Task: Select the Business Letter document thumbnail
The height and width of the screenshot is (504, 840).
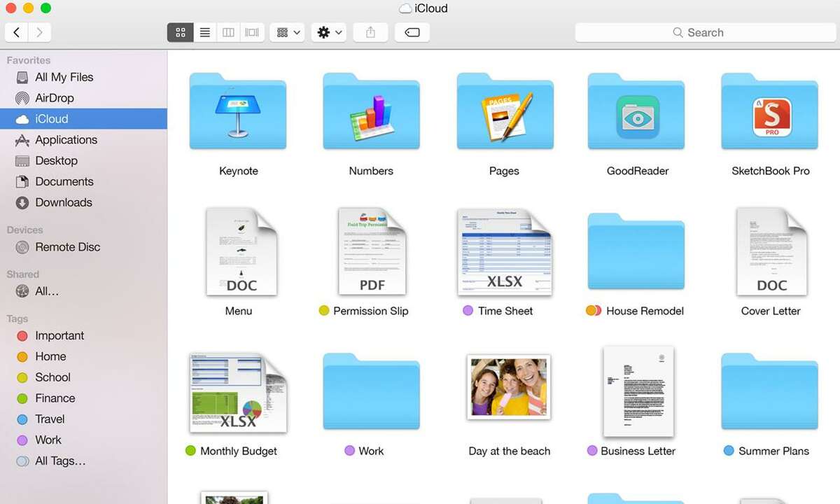Action: click(638, 391)
